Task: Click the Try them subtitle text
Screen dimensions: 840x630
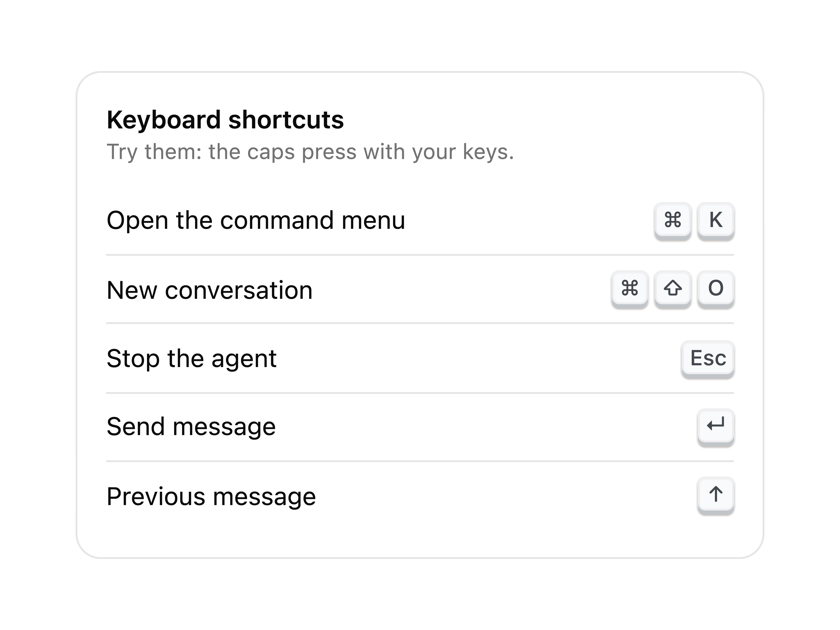Action: click(310, 152)
